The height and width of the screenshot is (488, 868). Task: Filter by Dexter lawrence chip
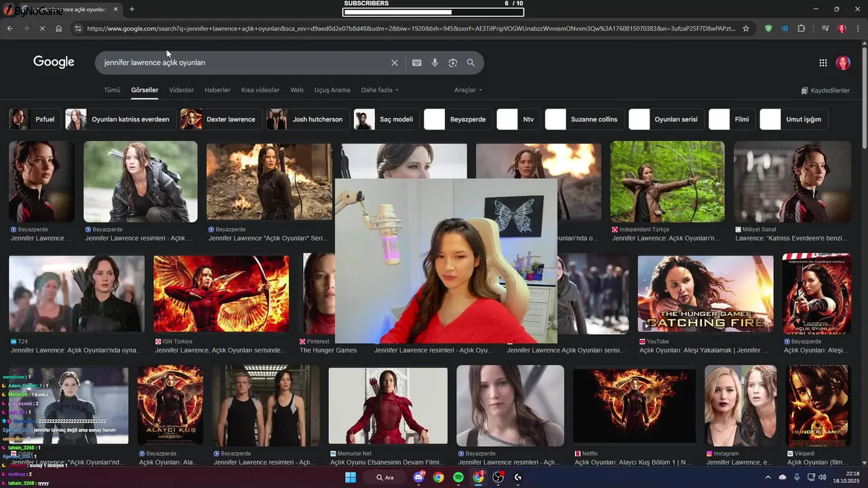221,119
